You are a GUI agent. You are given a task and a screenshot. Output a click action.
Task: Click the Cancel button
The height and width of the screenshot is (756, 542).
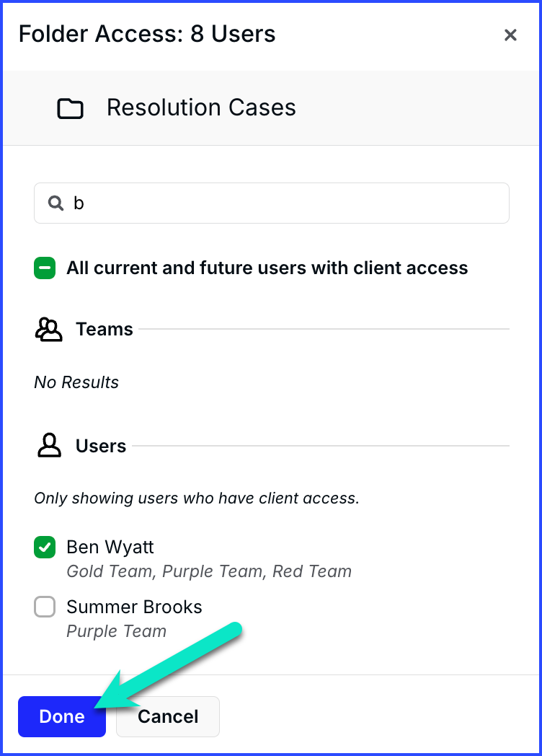[168, 716]
